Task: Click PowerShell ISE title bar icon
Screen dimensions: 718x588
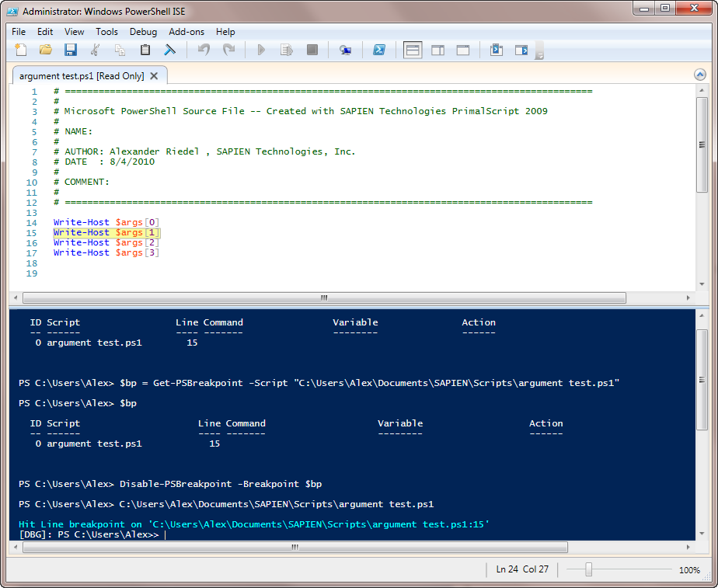Action: pyautogui.click(x=12, y=12)
